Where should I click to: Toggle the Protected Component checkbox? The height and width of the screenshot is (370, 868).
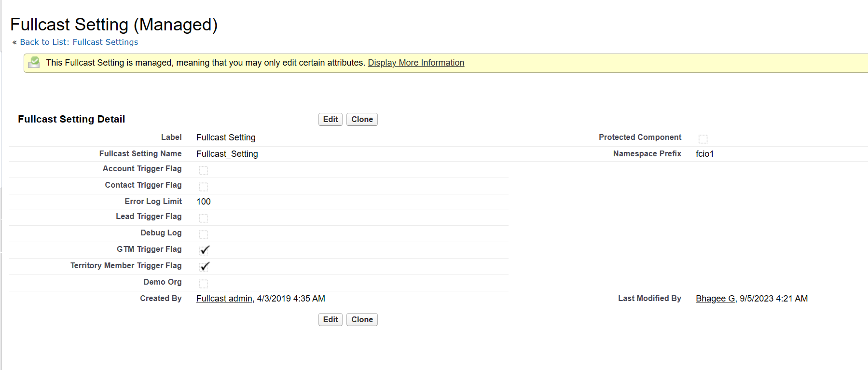tap(703, 139)
